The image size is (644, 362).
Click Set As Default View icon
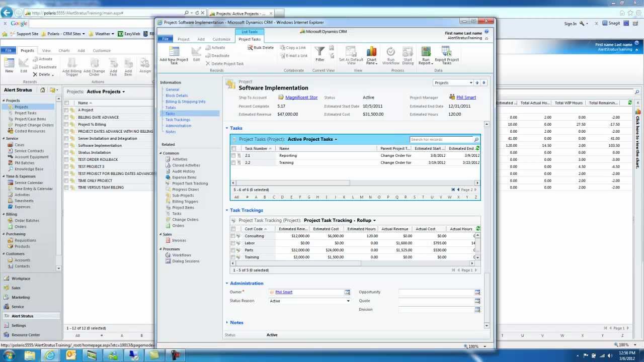[351, 55]
